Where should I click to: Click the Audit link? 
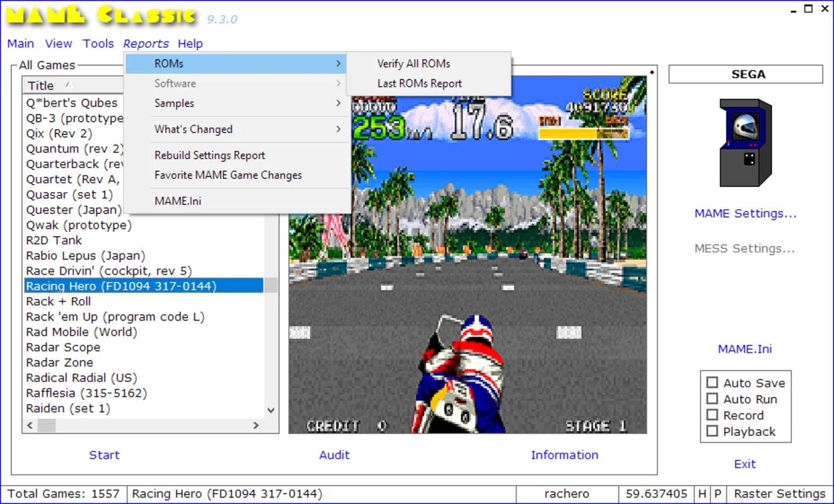[334, 455]
